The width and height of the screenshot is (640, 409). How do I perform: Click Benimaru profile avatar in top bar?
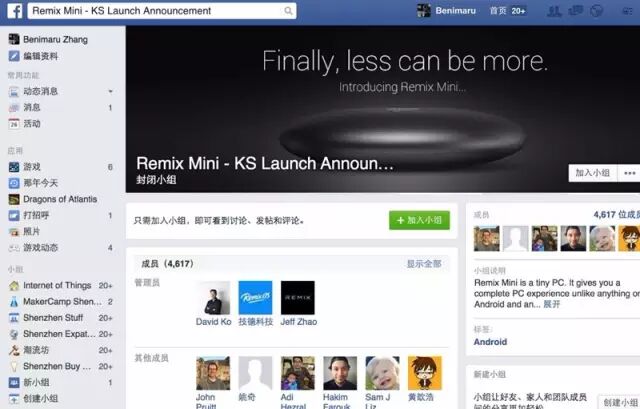(423, 11)
